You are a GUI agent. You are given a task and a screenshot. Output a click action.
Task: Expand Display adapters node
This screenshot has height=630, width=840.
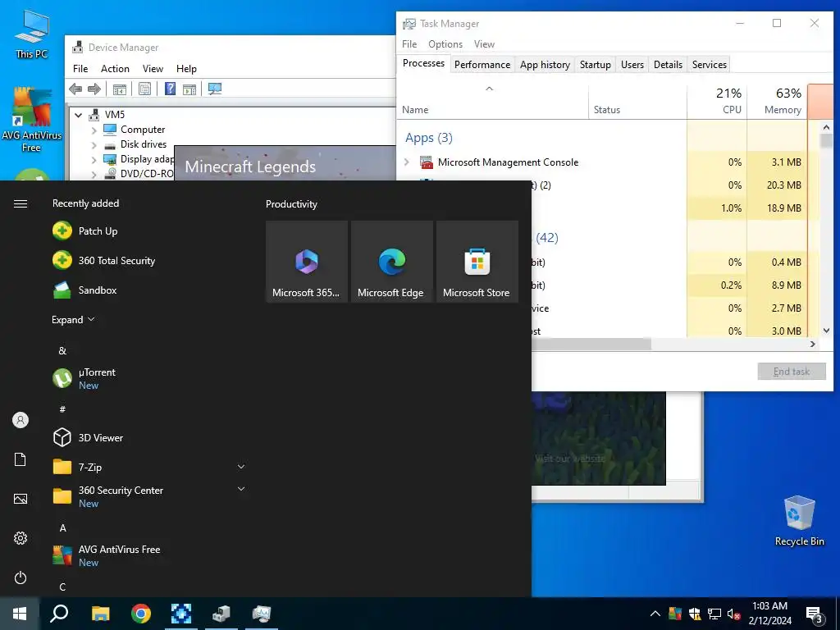[94, 159]
